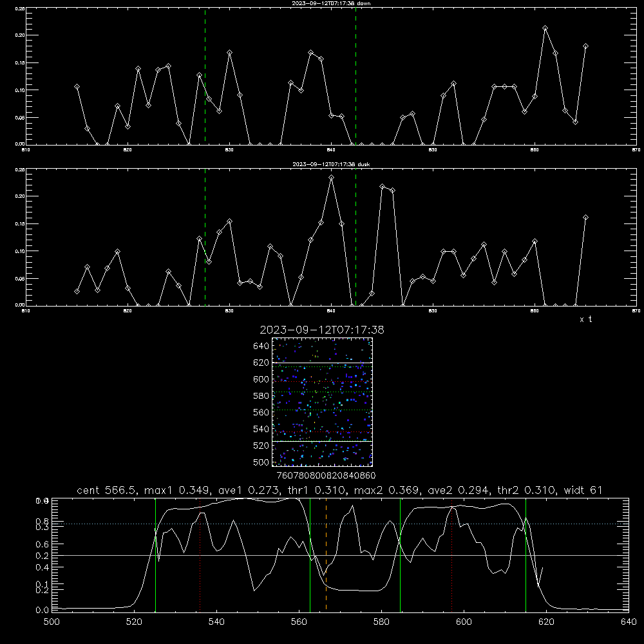Click the bottom plot x-axis label 540
This screenshot has height=644, width=644.
pyautogui.click(x=216, y=622)
